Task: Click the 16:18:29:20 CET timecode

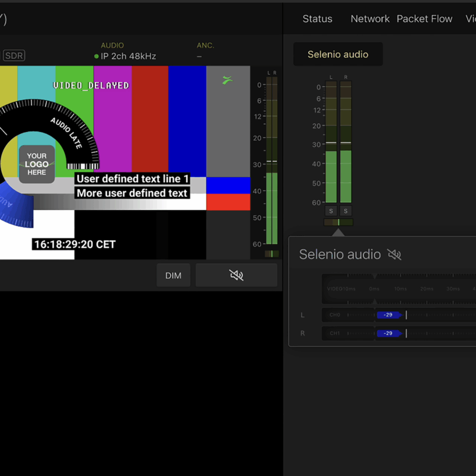Action: (75, 245)
